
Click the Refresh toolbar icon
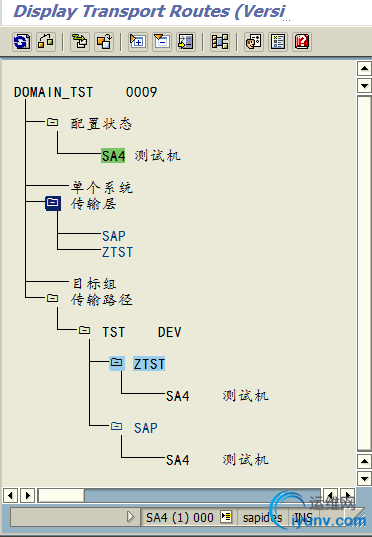22,42
